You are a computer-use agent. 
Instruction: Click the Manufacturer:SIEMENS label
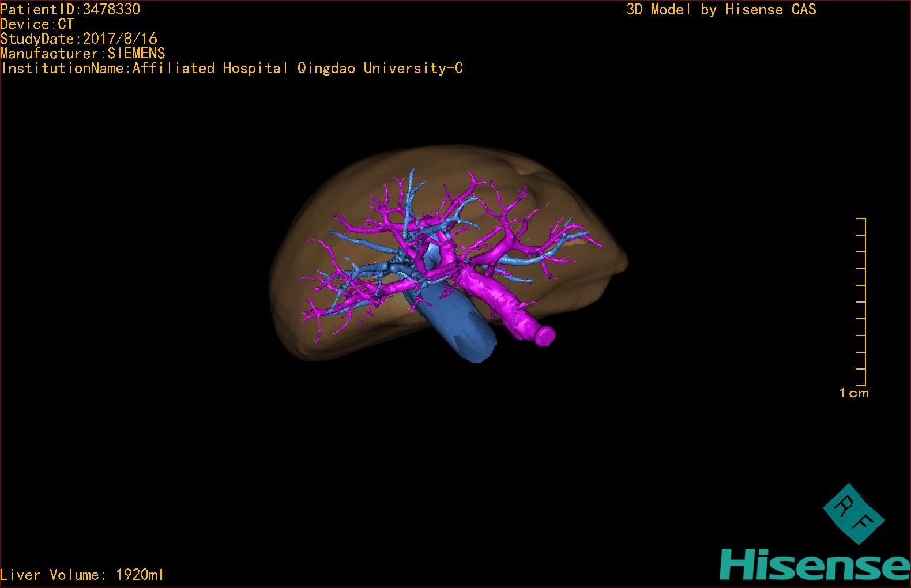83,54
